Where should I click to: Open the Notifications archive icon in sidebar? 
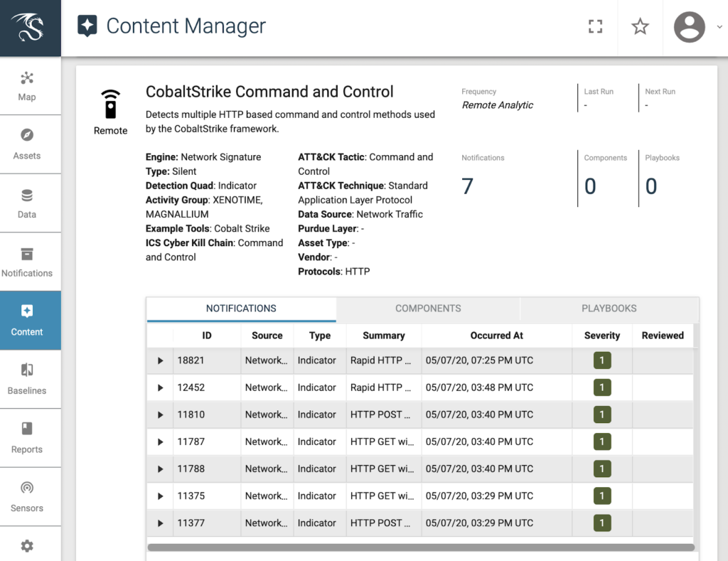[27, 254]
